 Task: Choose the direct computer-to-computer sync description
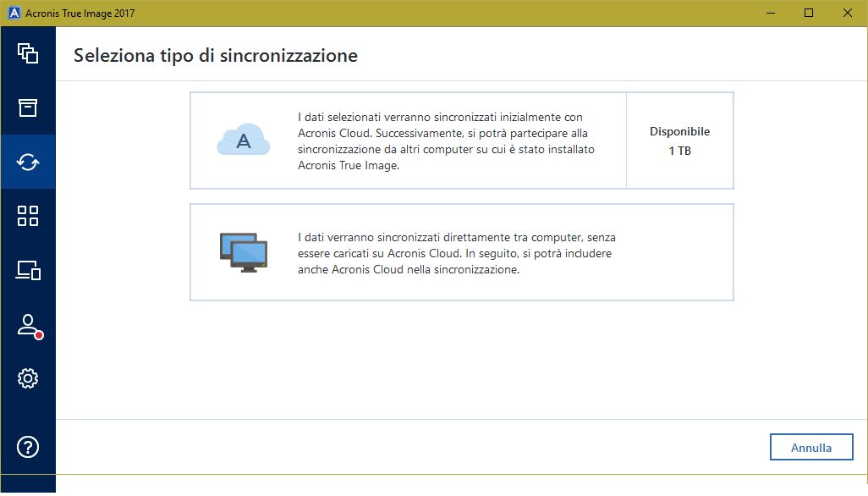point(462,253)
